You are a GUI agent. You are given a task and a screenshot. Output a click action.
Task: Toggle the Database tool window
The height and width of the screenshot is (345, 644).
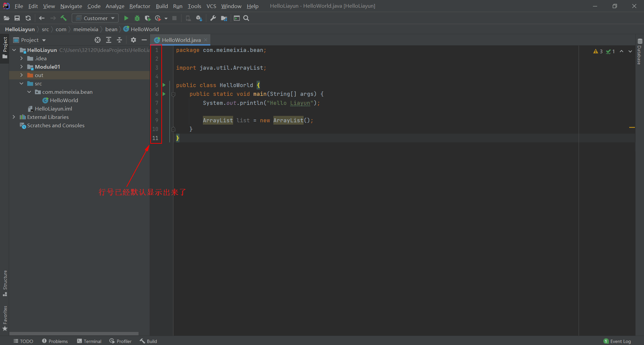pos(640,52)
